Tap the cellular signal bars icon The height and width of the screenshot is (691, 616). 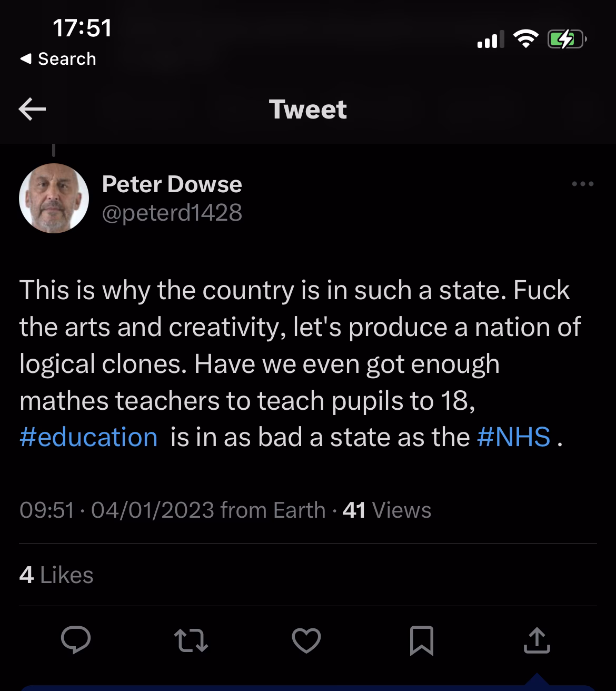coord(489,40)
